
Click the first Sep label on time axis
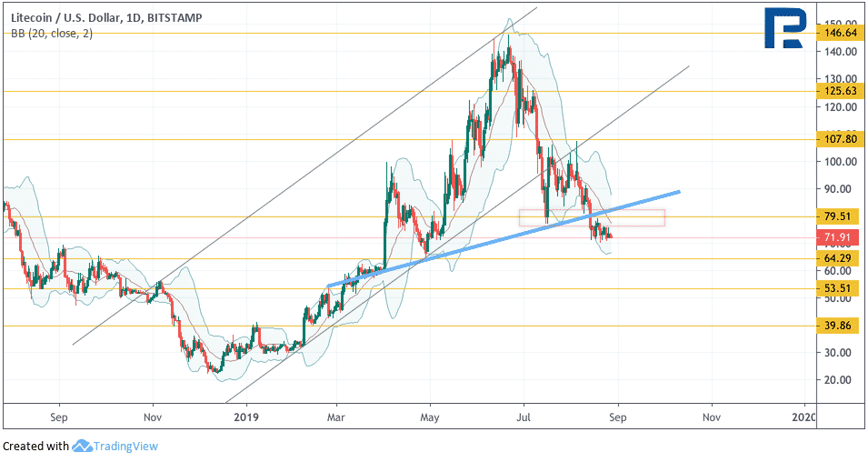coord(59,417)
